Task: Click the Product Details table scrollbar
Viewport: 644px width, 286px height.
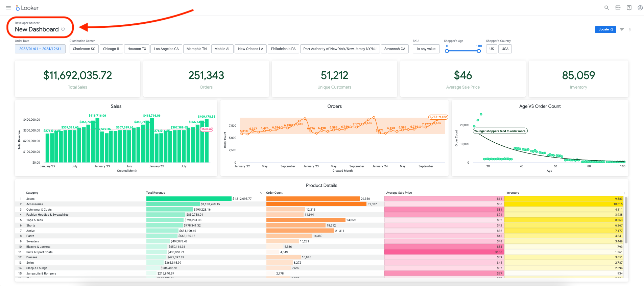Action: 626,220
